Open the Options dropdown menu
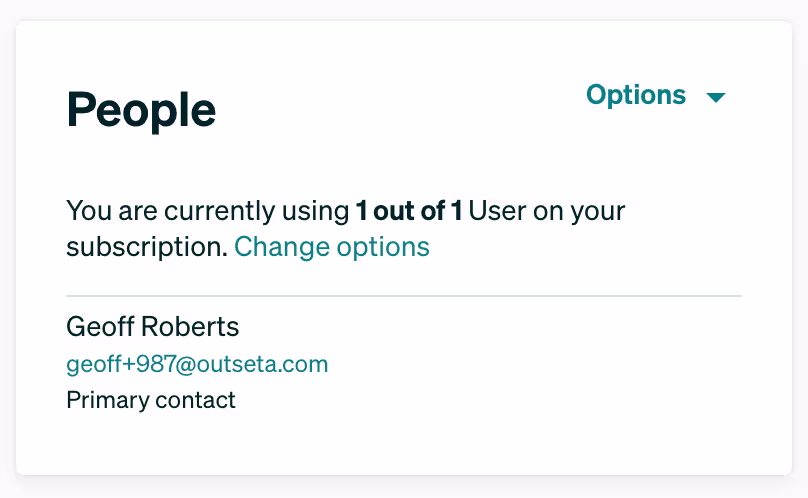Screen dimensions: 808x498 click(x=636, y=95)
